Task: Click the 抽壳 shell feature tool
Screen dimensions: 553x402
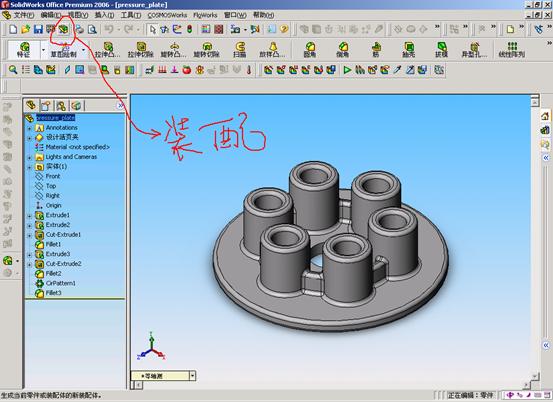Action: [409, 49]
